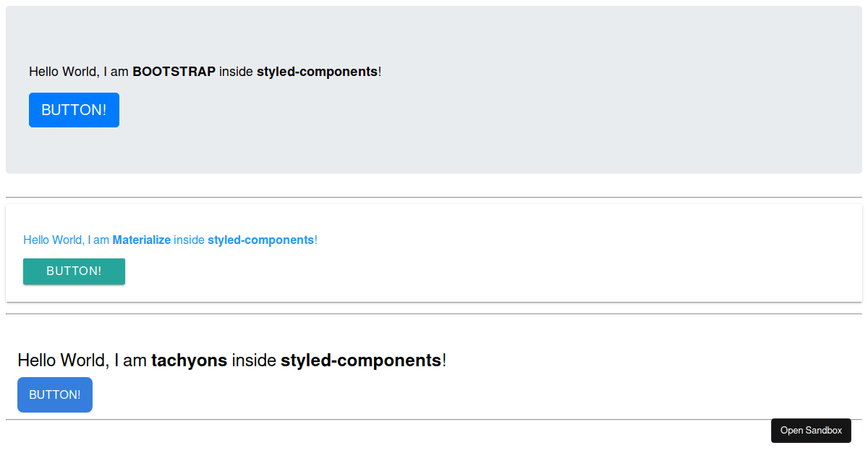Click the exclamation mark after styled-components in Bootstrap text
This screenshot has height=456, width=868.
pyautogui.click(x=379, y=72)
